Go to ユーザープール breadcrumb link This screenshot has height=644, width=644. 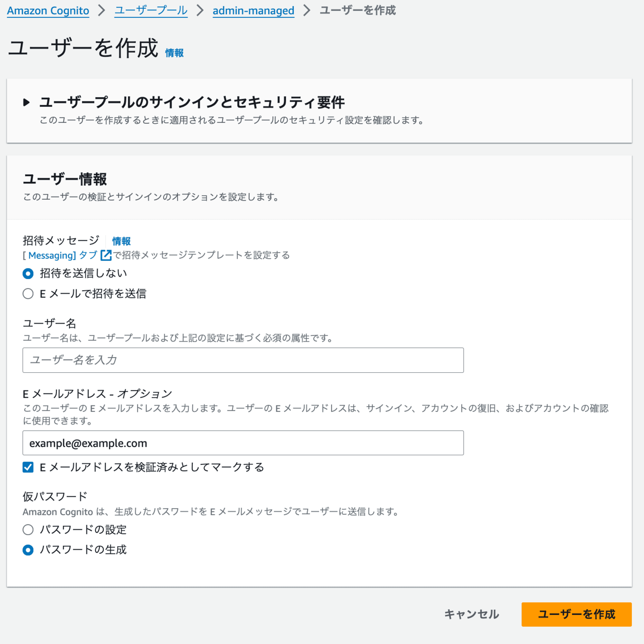pyautogui.click(x=151, y=11)
